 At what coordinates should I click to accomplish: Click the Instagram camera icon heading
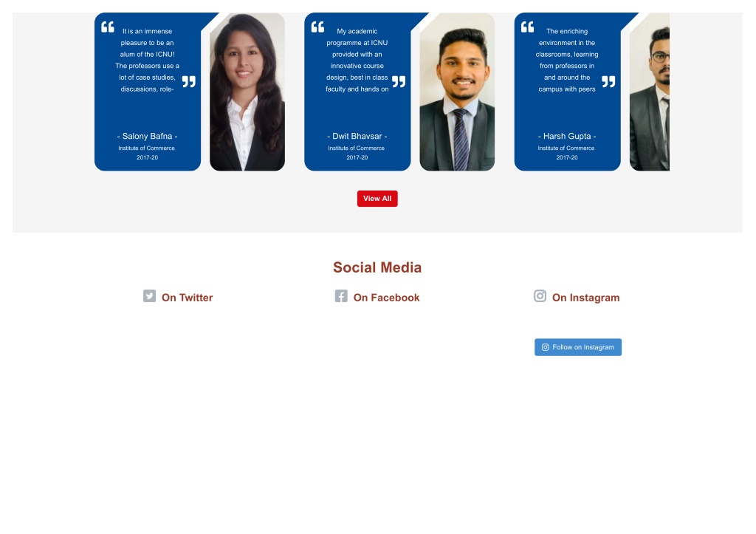[540, 295]
